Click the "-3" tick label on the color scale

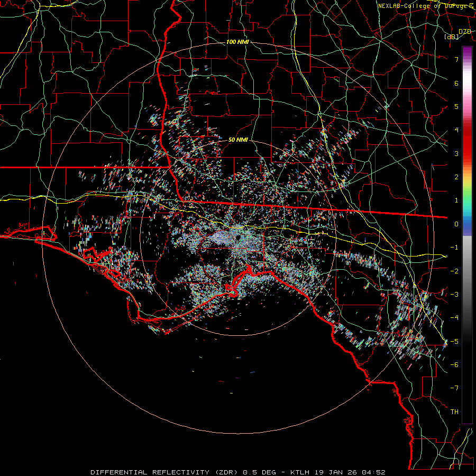coord(454,294)
